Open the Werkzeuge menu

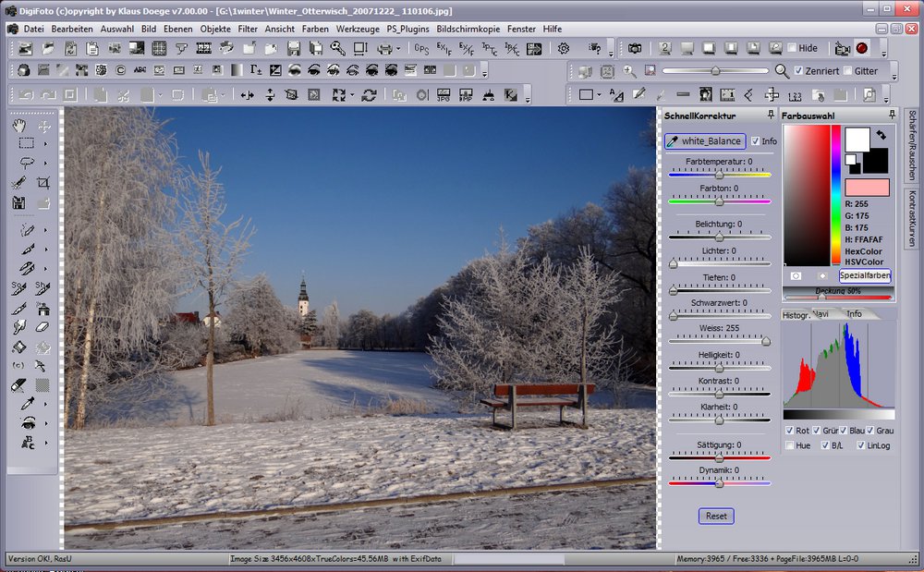[x=357, y=29]
